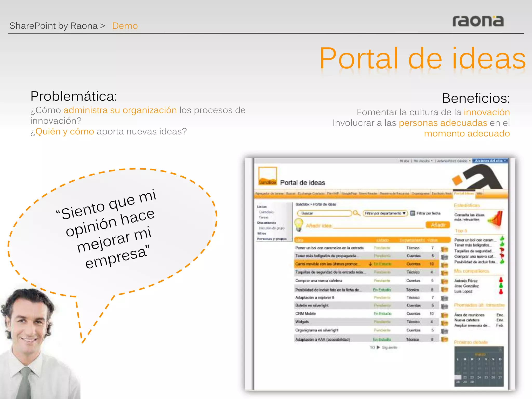Click box icon in Adaptación a AAA row
The height and width of the screenshot is (399, 532).
444,339
